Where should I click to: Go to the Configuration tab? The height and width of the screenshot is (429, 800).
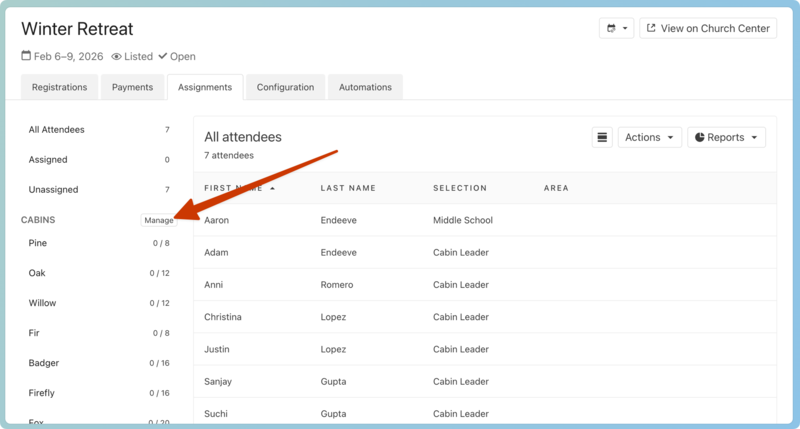pos(285,87)
